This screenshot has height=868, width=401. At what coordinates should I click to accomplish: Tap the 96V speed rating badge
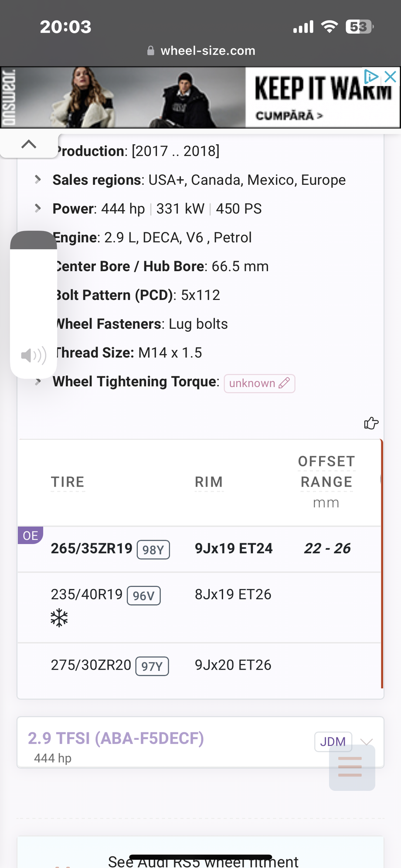[x=143, y=595]
